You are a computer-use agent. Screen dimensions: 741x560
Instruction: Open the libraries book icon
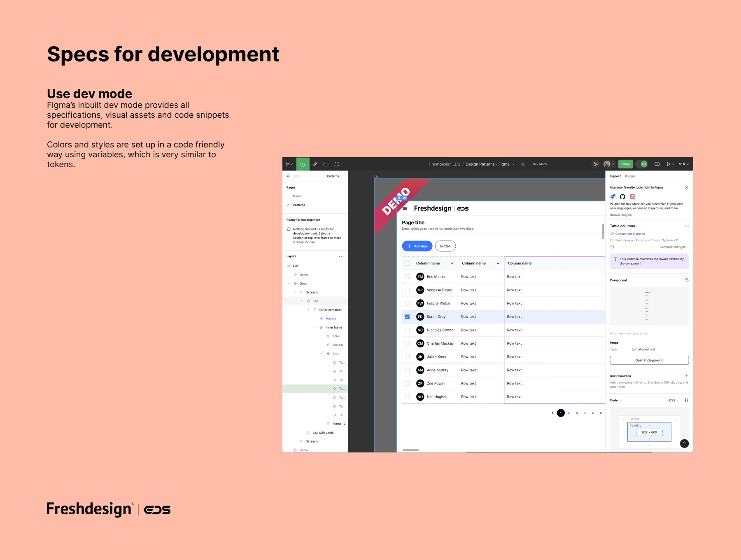[657, 164]
